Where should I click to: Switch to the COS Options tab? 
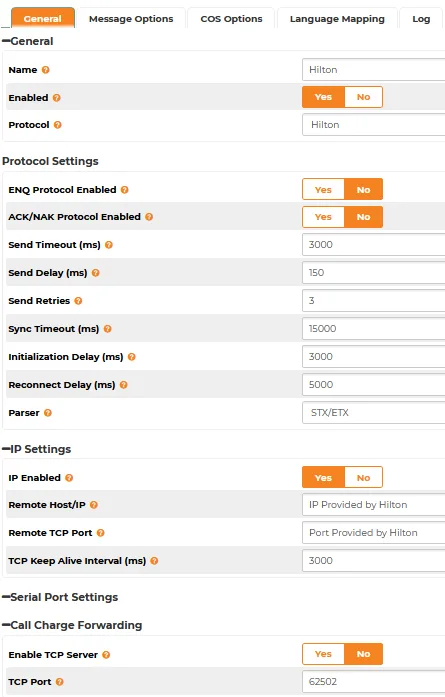[231, 19]
